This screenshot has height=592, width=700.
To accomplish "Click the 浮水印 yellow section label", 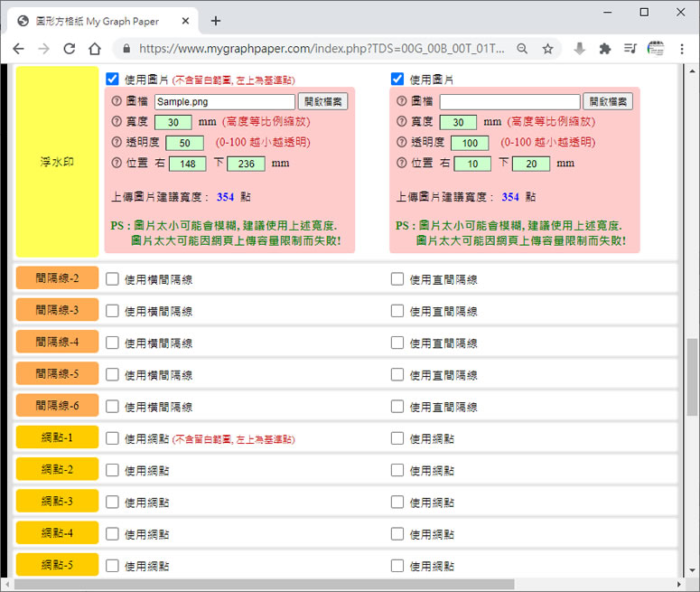I will pos(57,161).
